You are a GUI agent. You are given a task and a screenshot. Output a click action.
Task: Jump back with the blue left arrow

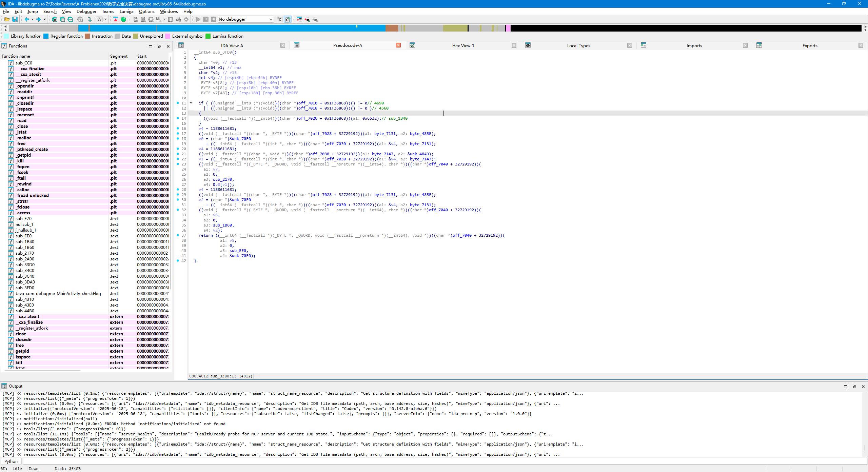pyautogui.click(x=27, y=19)
